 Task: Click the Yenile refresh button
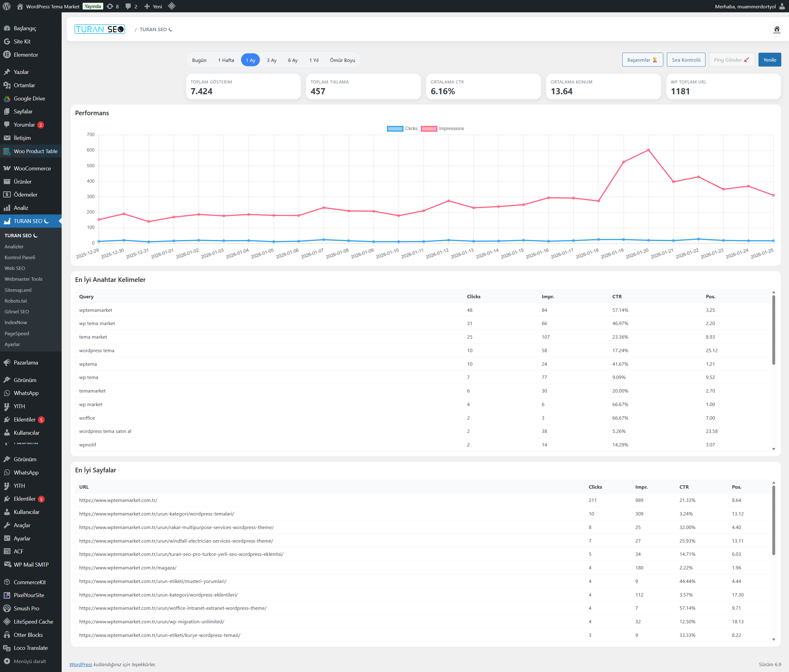769,60
